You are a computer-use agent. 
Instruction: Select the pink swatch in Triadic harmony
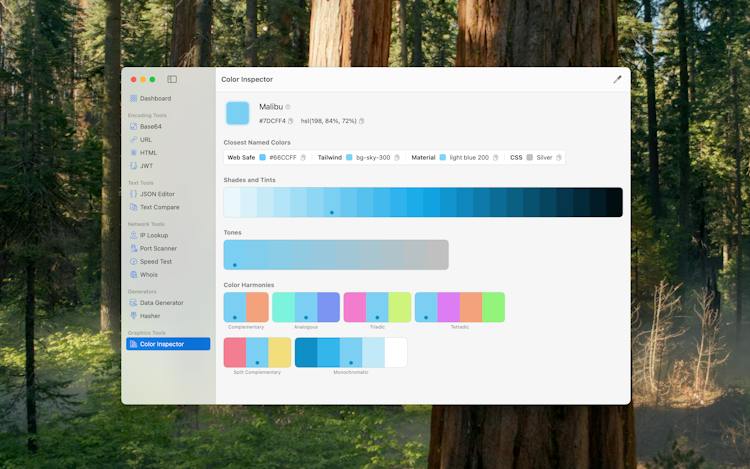(355, 307)
